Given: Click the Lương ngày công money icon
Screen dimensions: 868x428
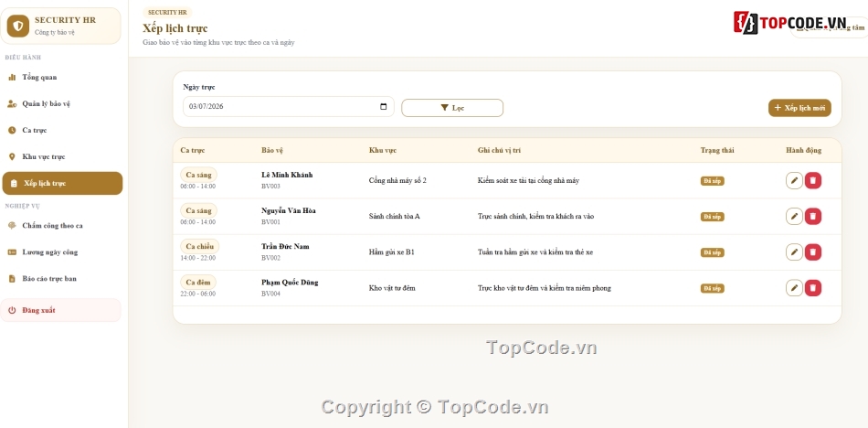Looking at the screenshot, I should pyautogui.click(x=12, y=252).
